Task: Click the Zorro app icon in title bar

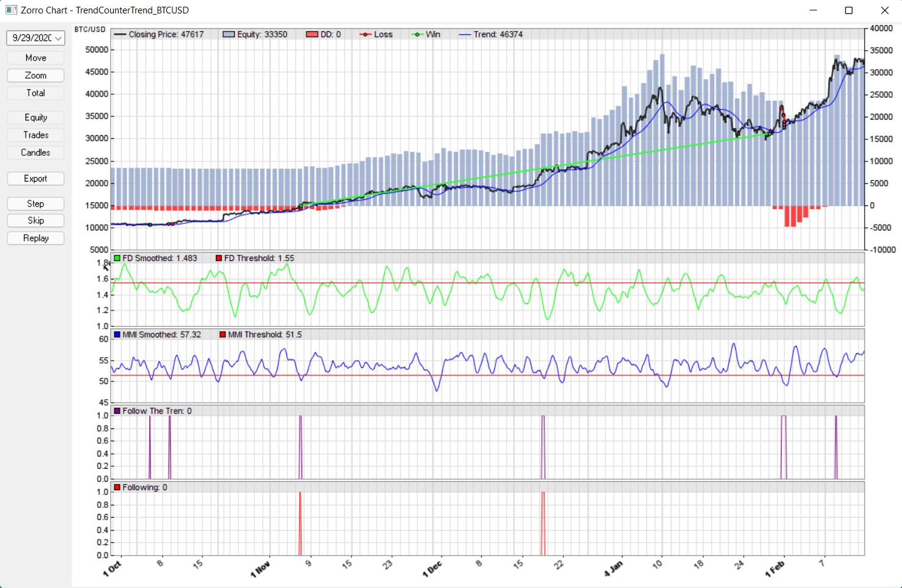Action: coord(11,10)
